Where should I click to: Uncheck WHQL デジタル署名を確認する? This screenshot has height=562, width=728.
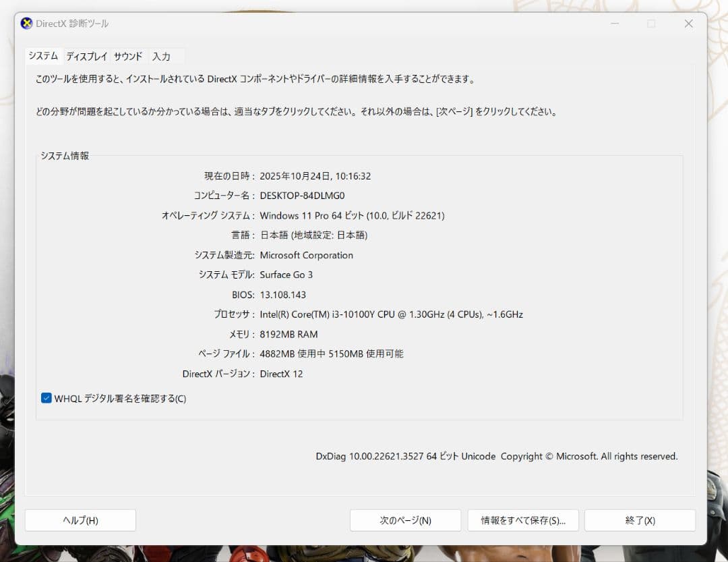click(46, 398)
